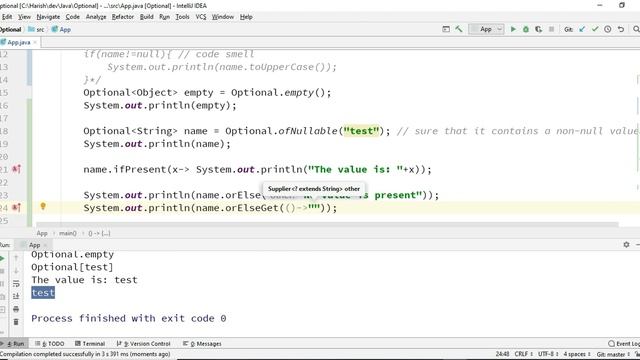This screenshot has height=360, width=640.
Task: Click the yellow lightbulb intention icon on line 24
Action: 43,206
